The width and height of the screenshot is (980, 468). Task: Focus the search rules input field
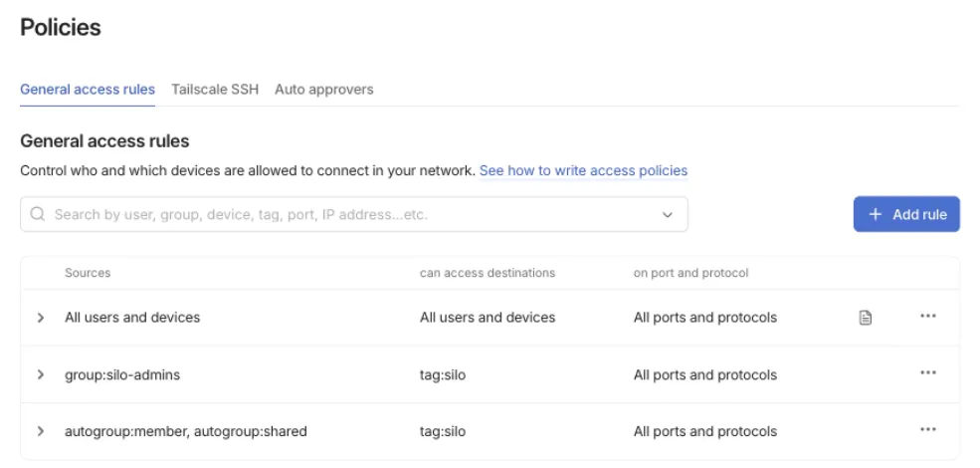click(354, 215)
